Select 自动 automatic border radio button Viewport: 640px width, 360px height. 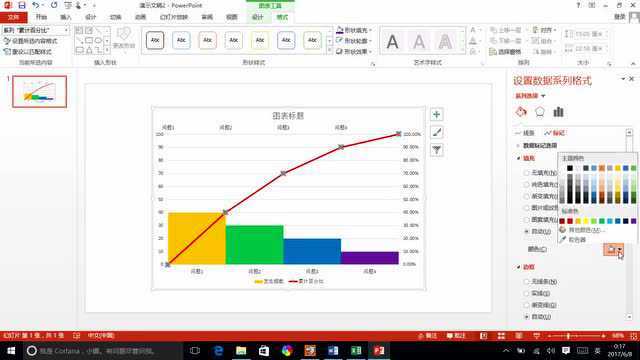click(x=527, y=317)
